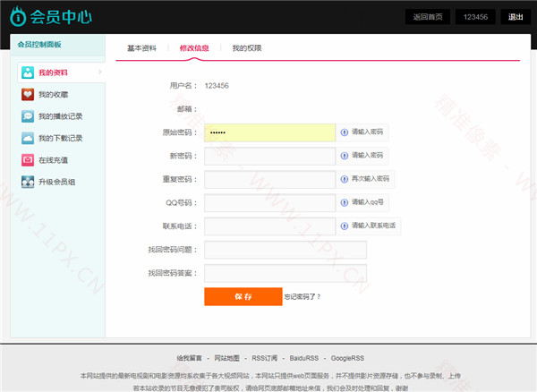537x392 pixels.
Task: Click the 在线充值 envelope icon
Action: click(28, 160)
